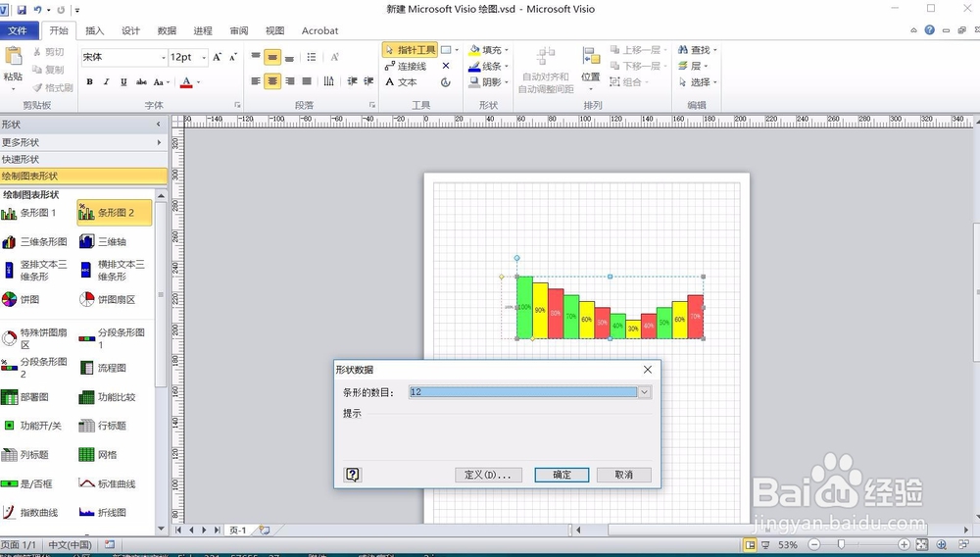Switch to the 审阅 tab
This screenshot has width=980, height=557.
pos(239,30)
